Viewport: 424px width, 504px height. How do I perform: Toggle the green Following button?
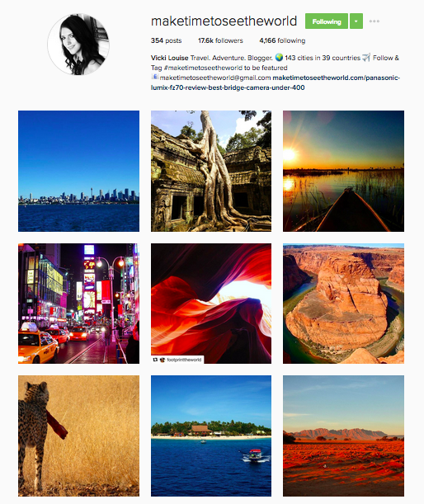(x=327, y=21)
